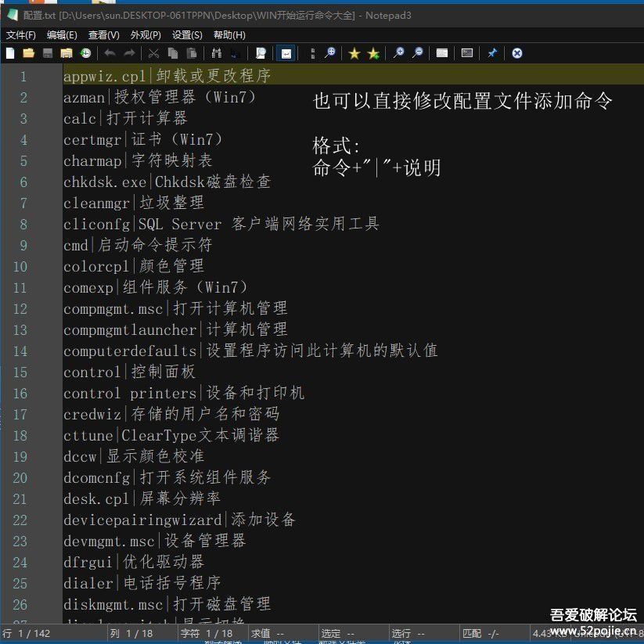
Task: Click the console window icon in toolbar
Action: click(467, 53)
